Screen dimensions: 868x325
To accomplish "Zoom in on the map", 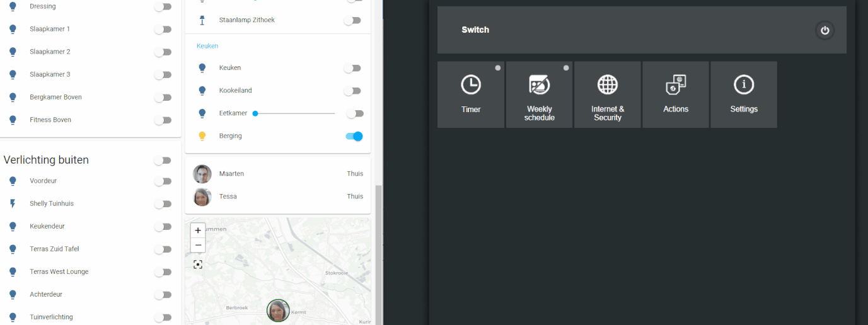I will click(198, 231).
